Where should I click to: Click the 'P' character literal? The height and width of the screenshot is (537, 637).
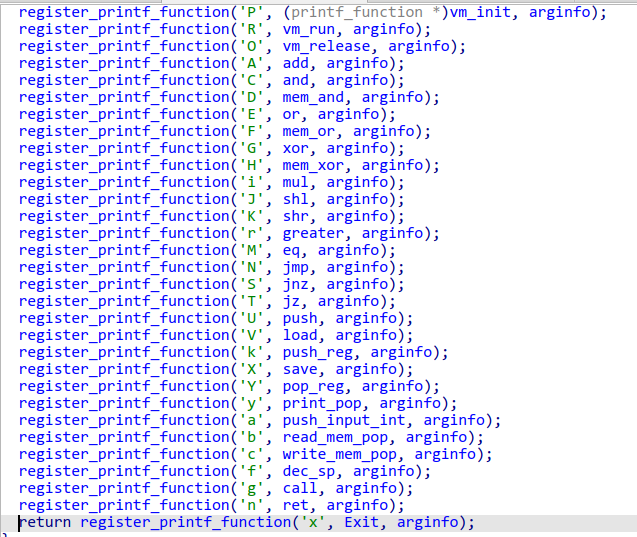pos(258,12)
